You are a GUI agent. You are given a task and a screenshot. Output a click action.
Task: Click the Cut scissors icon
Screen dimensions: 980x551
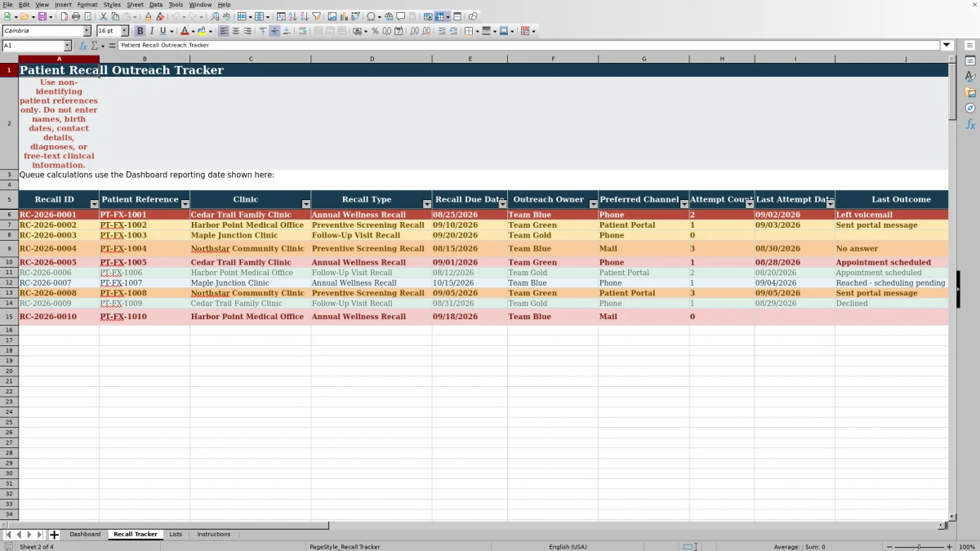(104, 16)
